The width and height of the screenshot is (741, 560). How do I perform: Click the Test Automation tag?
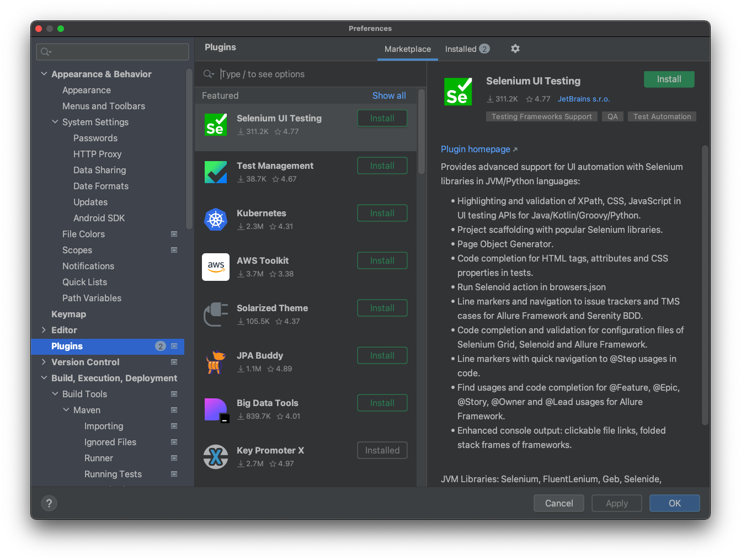click(x=662, y=116)
